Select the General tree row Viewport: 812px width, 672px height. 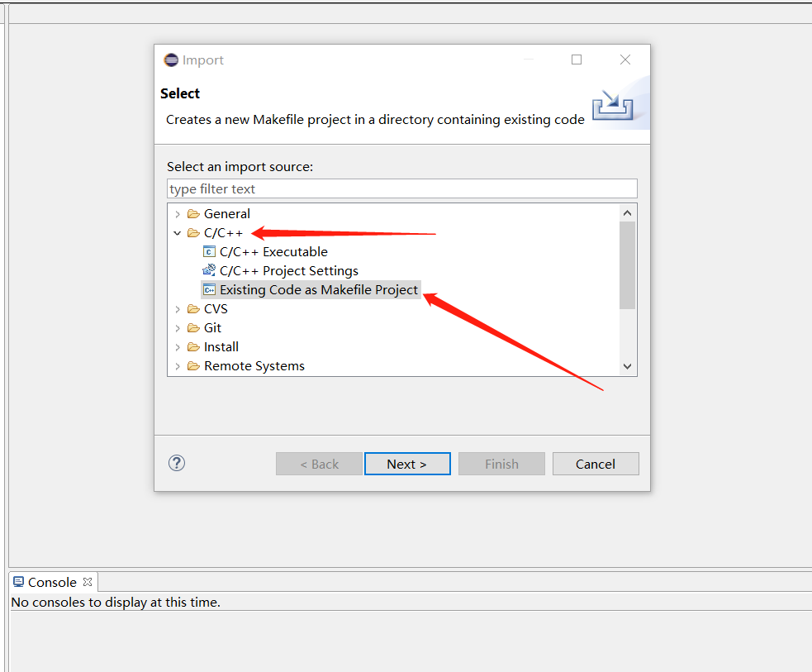point(227,214)
